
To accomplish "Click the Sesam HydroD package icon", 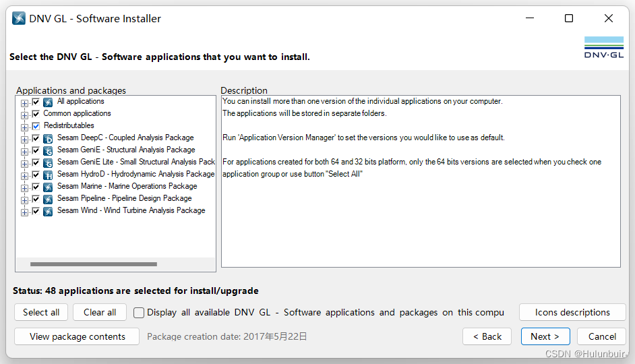I will (48, 175).
